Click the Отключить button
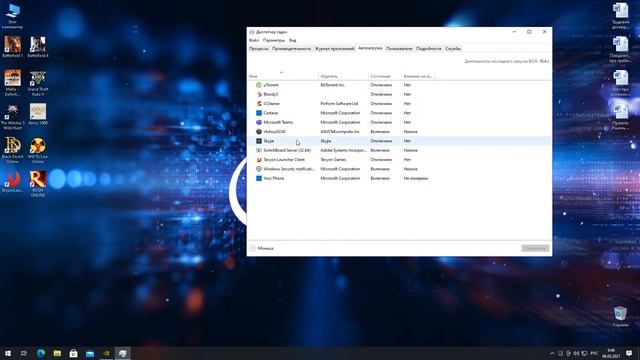The width and height of the screenshot is (640, 360). point(535,248)
